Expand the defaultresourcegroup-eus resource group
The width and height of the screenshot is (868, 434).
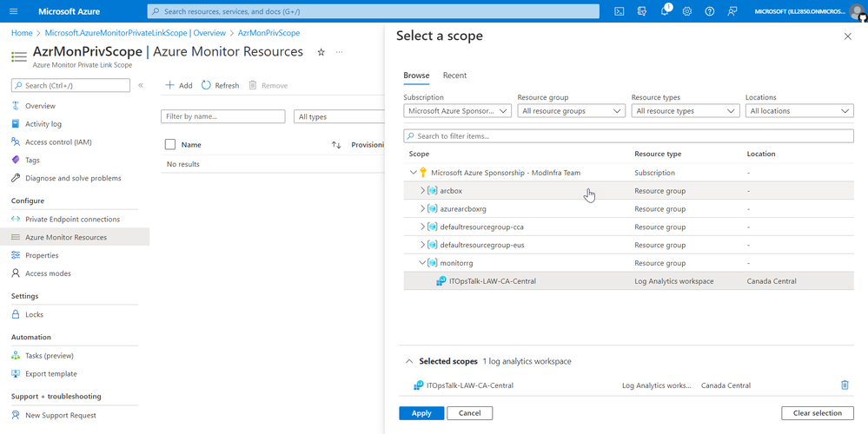[x=422, y=245]
